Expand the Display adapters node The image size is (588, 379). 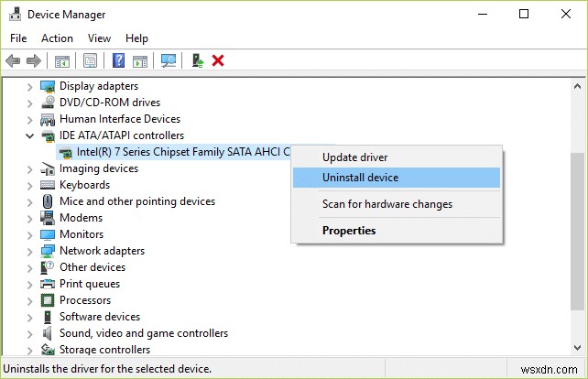30,86
